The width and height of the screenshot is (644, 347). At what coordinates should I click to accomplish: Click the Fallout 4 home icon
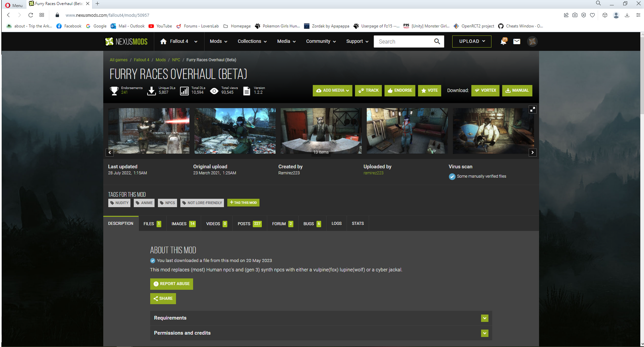[x=163, y=41]
